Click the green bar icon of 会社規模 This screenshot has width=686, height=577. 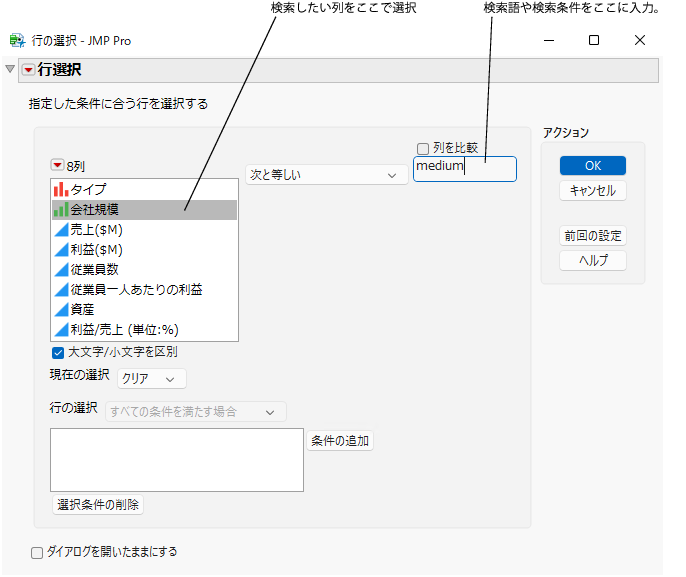tap(61, 210)
